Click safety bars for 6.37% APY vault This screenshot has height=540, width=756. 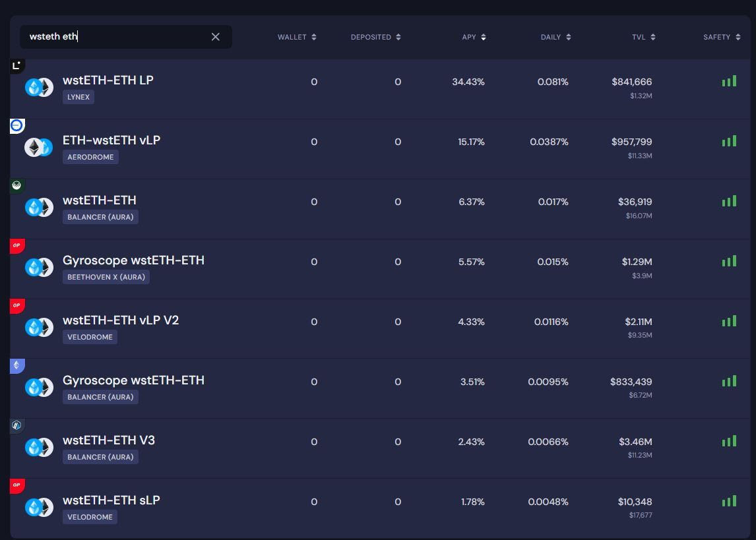729,201
